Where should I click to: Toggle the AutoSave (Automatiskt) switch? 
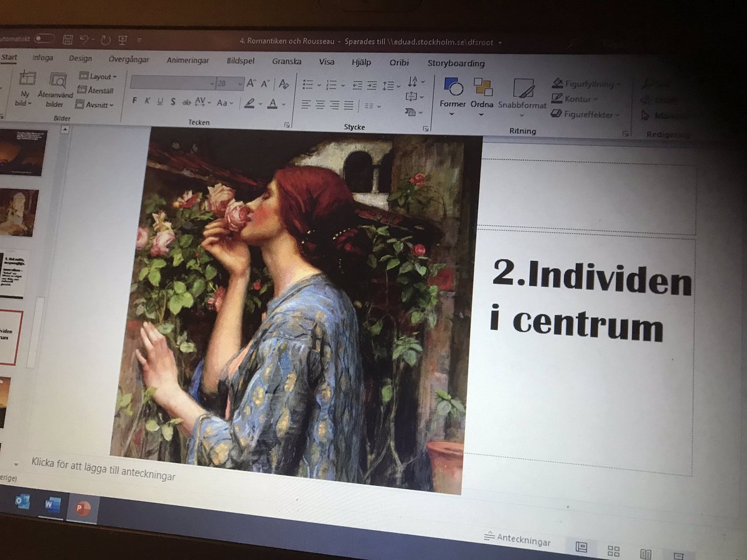coord(44,39)
